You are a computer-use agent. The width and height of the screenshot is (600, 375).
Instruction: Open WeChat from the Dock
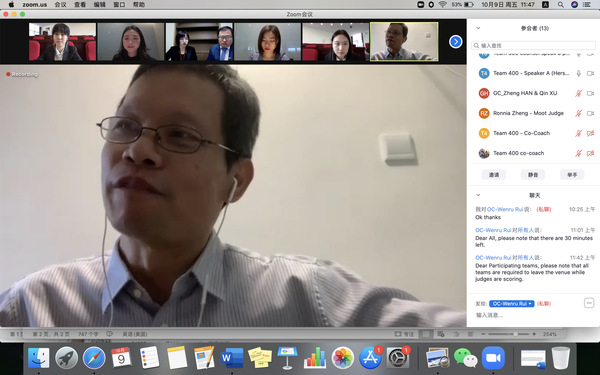466,358
